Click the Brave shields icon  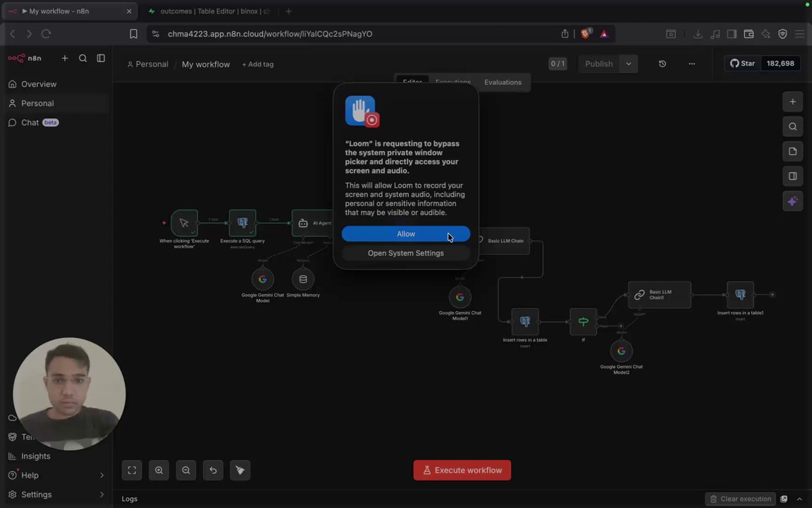click(x=586, y=34)
